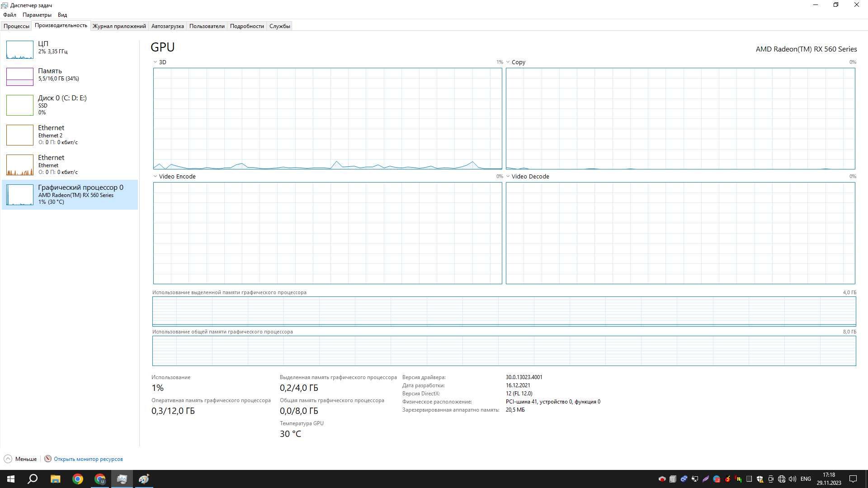The image size is (868, 488).
Task: Click the blue chain-link tray icon
Action: point(684,479)
